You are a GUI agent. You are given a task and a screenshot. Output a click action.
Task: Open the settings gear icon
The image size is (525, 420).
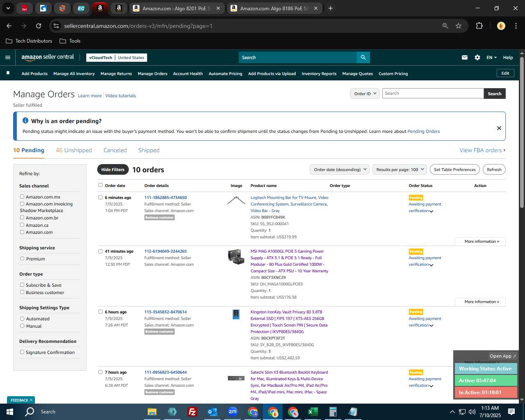coord(477,57)
